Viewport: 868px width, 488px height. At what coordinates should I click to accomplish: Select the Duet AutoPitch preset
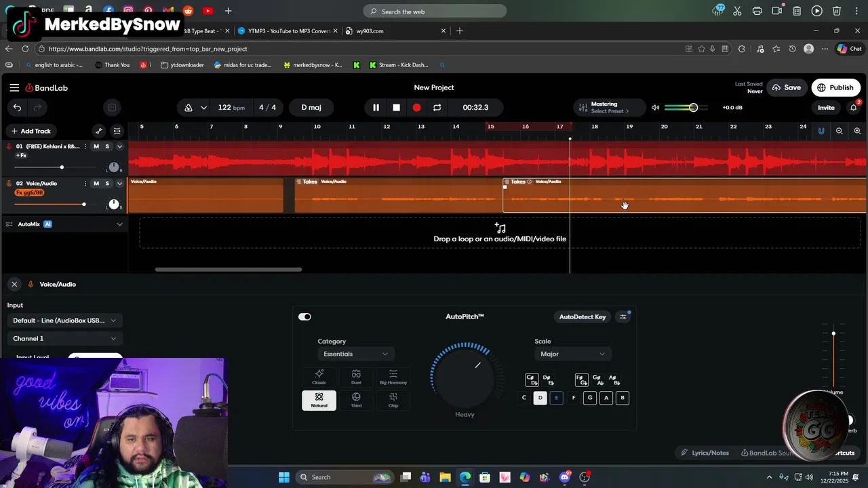coord(356,377)
